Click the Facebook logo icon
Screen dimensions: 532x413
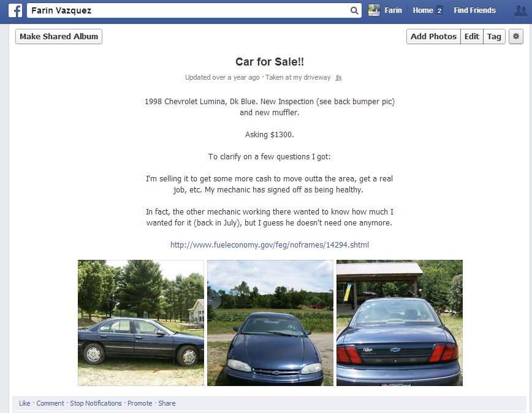point(15,10)
